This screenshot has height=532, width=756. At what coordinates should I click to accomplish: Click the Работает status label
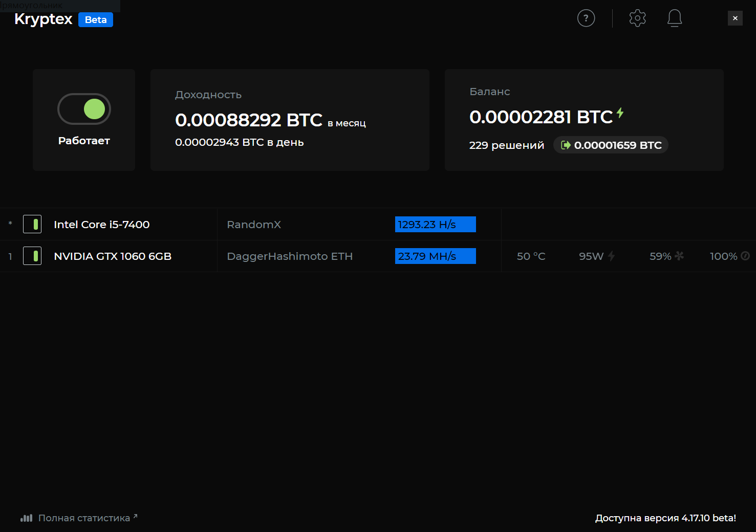[x=84, y=141]
